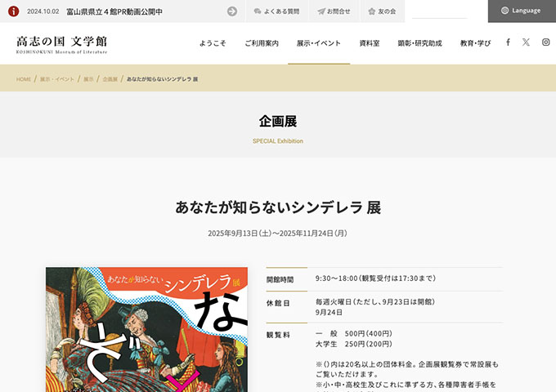Select the 展示・イベント menu item
This screenshot has width=556, height=392.
coord(318,43)
